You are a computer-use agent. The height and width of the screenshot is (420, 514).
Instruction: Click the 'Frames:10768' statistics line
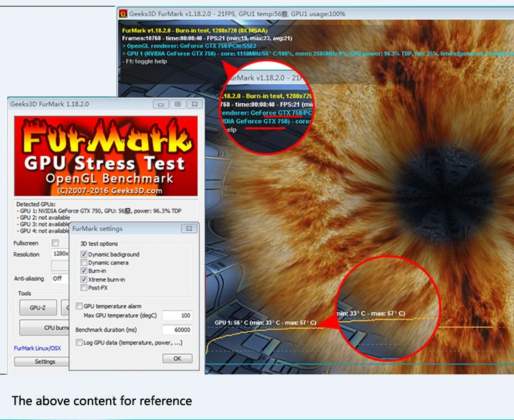point(207,38)
